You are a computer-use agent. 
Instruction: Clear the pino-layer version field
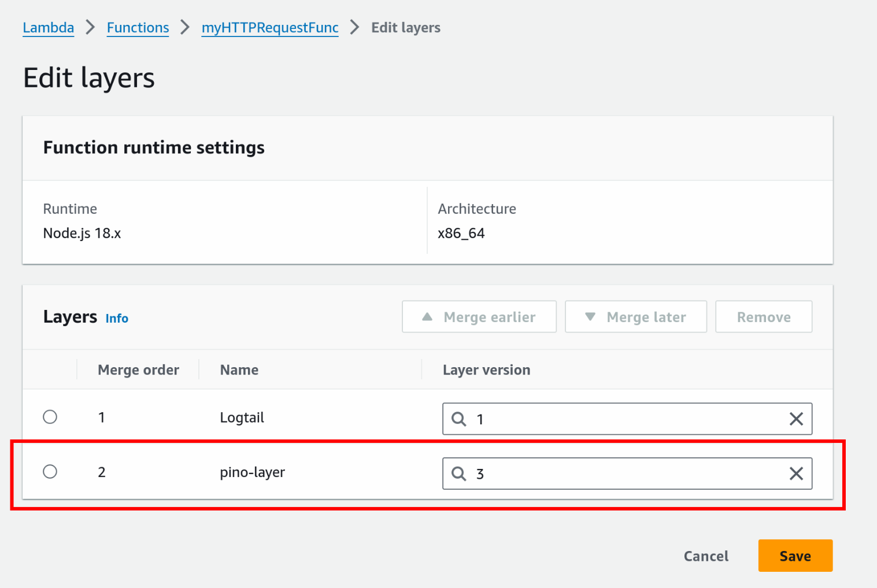(796, 474)
